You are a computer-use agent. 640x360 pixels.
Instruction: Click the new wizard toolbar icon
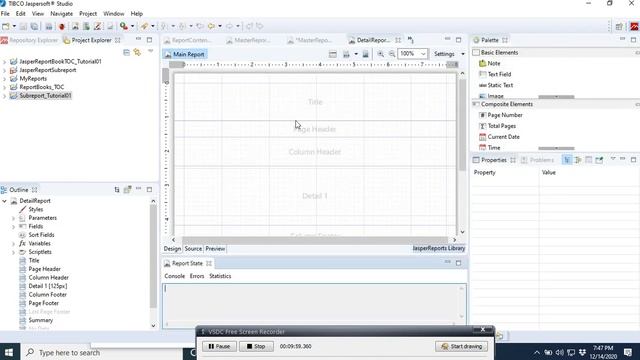[x=6, y=27]
